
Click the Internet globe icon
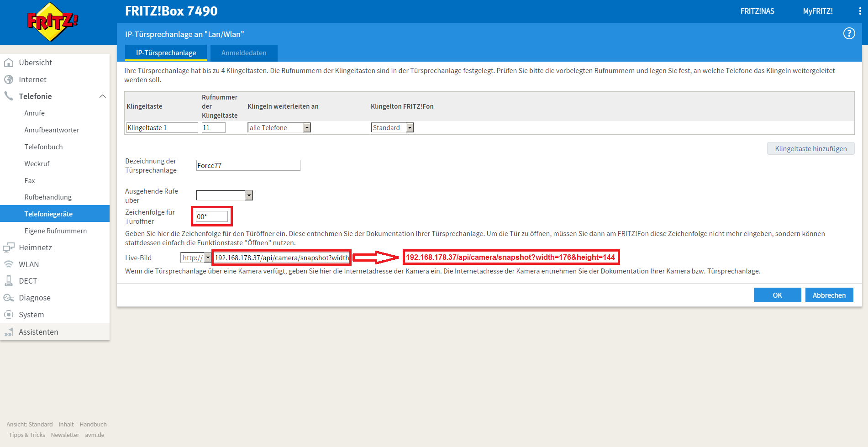click(x=9, y=79)
